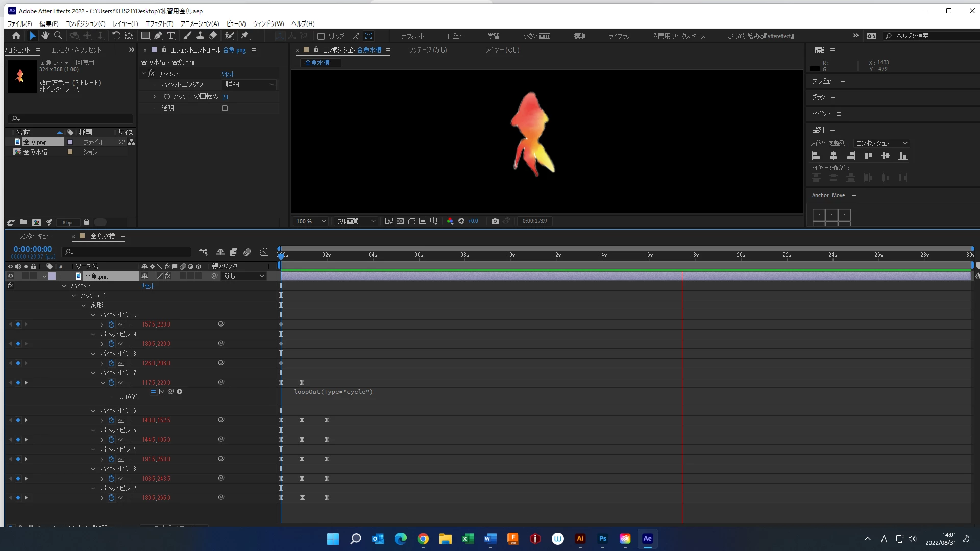Screen dimensions: 980x551
Task: Collapse the パペットピン 7 group
Action: pyautogui.click(x=93, y=373)
